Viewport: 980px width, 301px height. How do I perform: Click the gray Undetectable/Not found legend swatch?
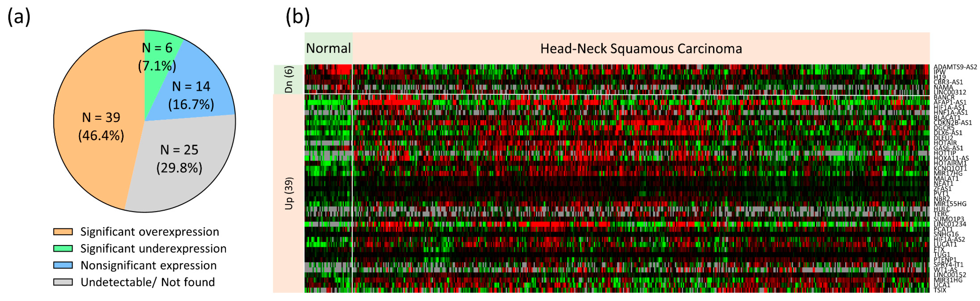[x=63, y=282]
